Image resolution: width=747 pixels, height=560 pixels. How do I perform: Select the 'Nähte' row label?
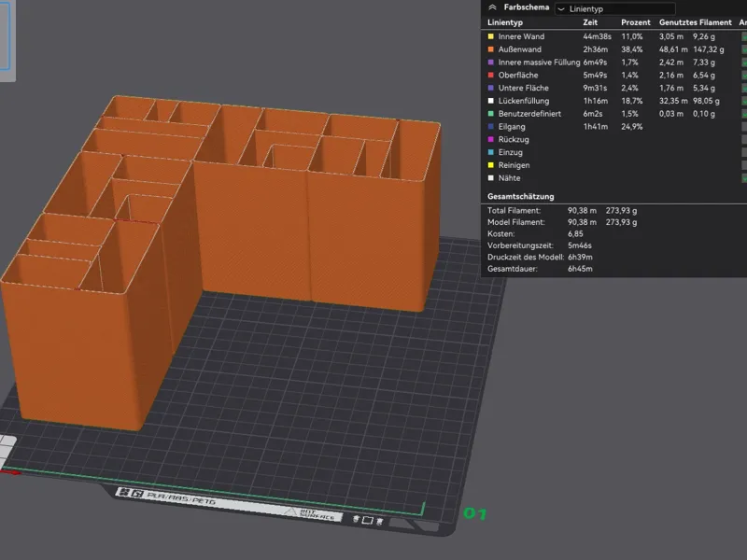point(509,177)
